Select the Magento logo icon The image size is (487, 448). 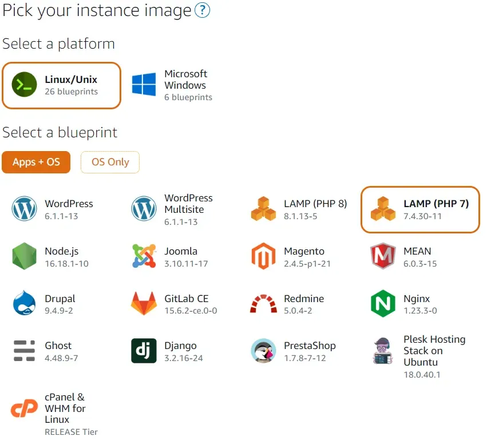263,256
